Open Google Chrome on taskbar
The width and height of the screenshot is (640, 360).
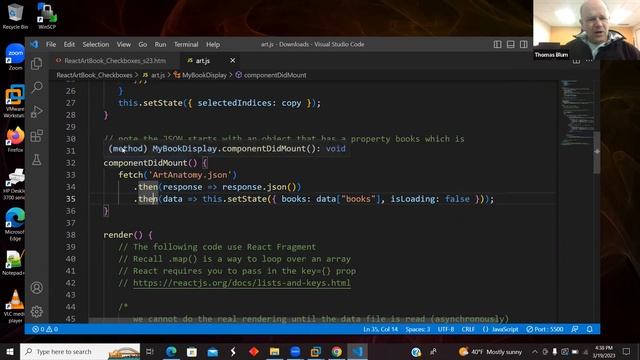click(x=337, y=351)
